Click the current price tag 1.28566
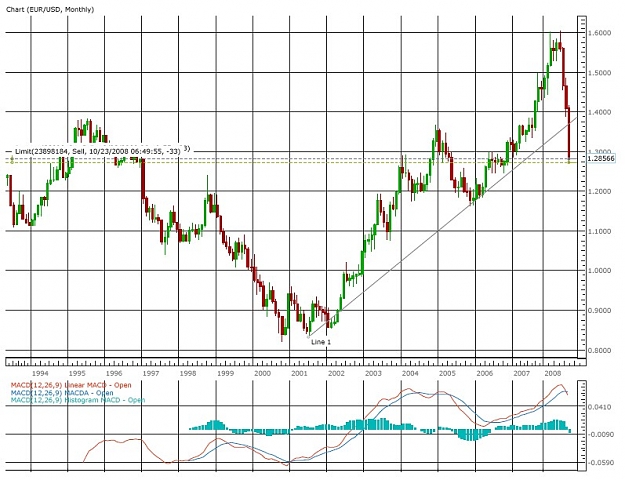 [x=601, y=159]
